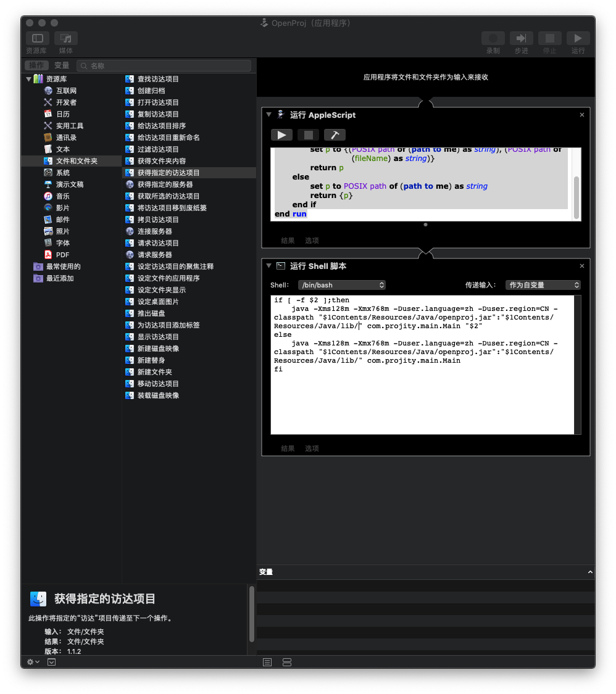The width and height of the screenshot is (616, 694).
Task: Collapse the 运行 AppleScript action
Action: coord(268,115)
